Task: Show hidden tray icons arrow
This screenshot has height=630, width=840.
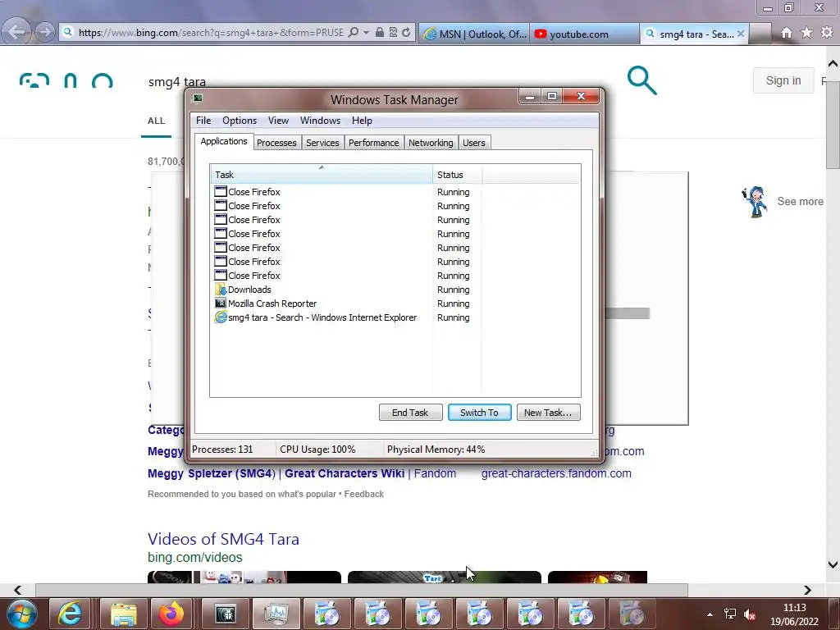Action: point(710,614)
